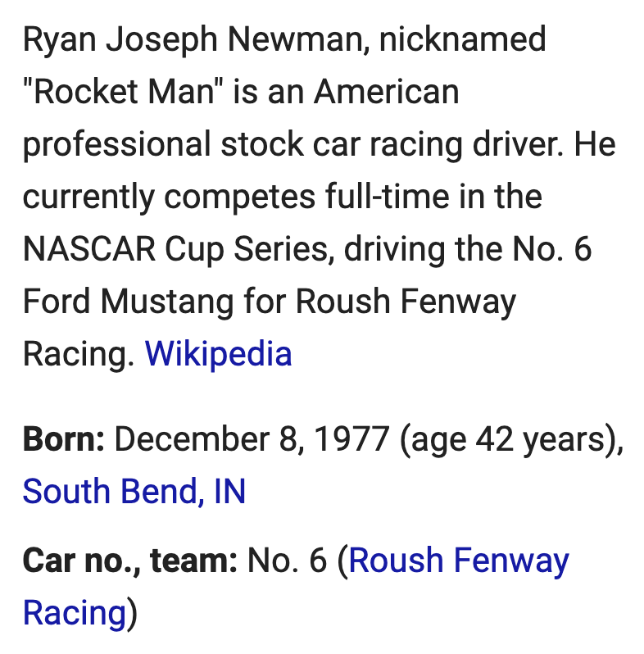Click the bold Car no., team: label

pyautogui.click(x=130, y=560)
